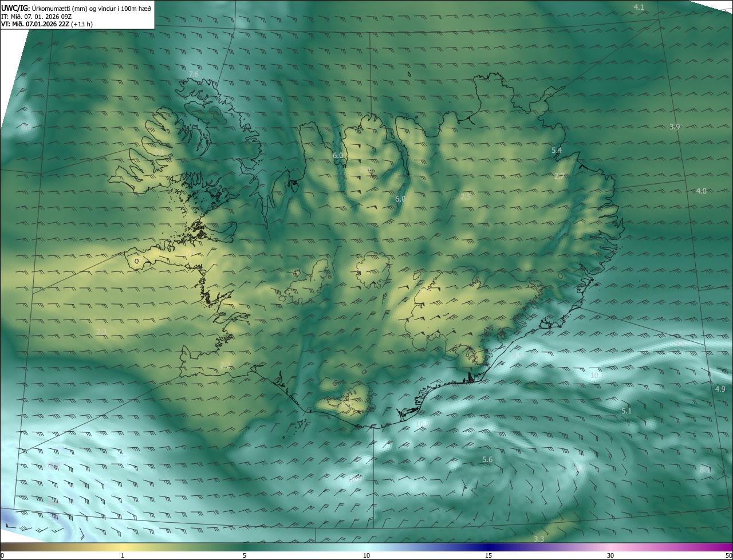Click the pale yellow band above the 1 tick

123,547
